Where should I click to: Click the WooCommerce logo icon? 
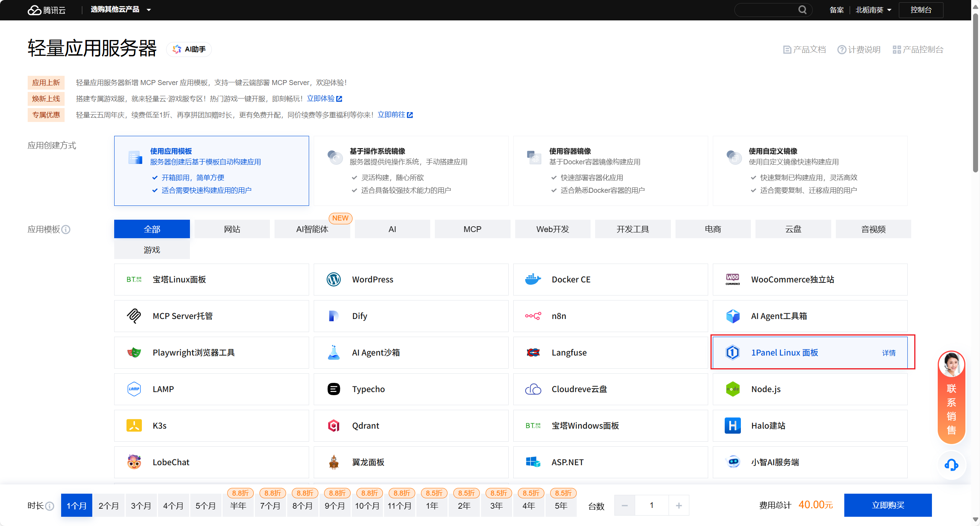732,279
